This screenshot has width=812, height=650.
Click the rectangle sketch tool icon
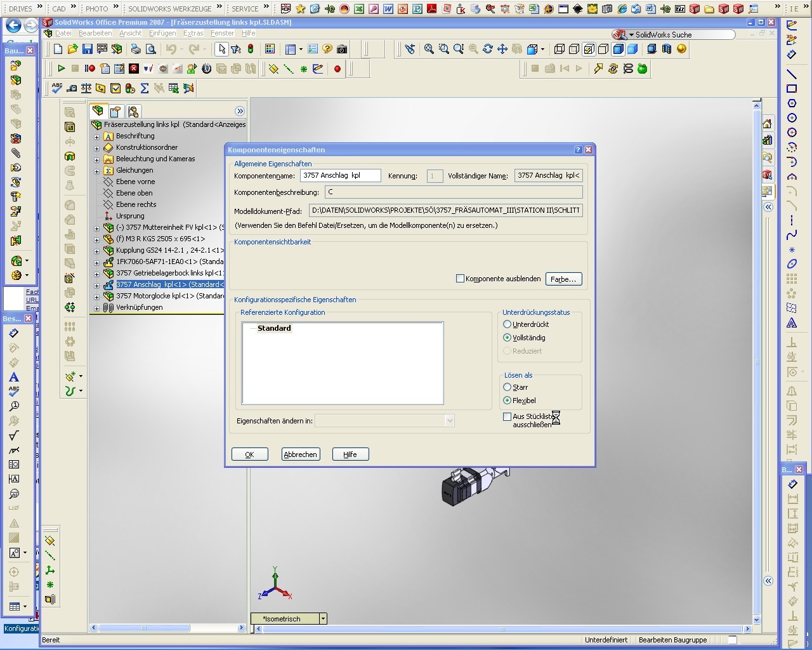coord(792,89)
